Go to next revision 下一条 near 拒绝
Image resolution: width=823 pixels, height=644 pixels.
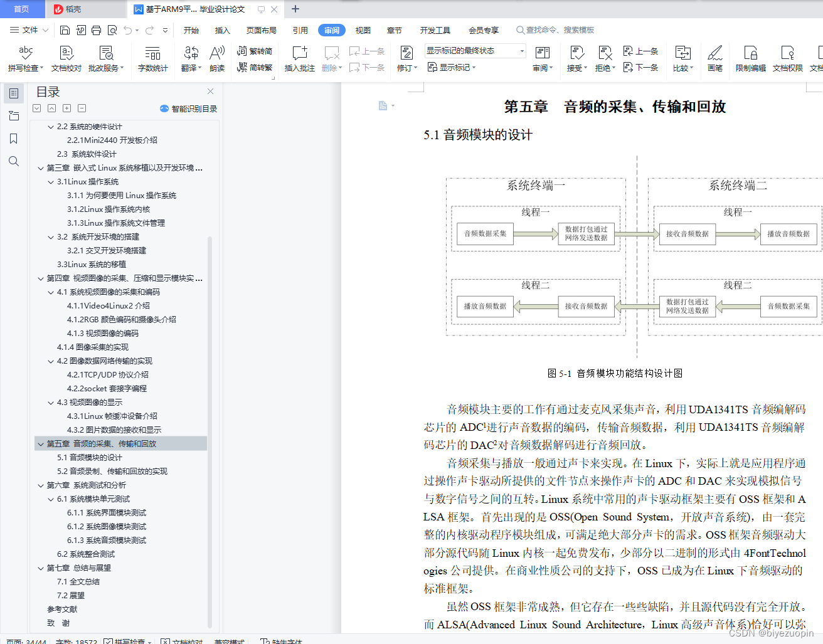point(640,67)
